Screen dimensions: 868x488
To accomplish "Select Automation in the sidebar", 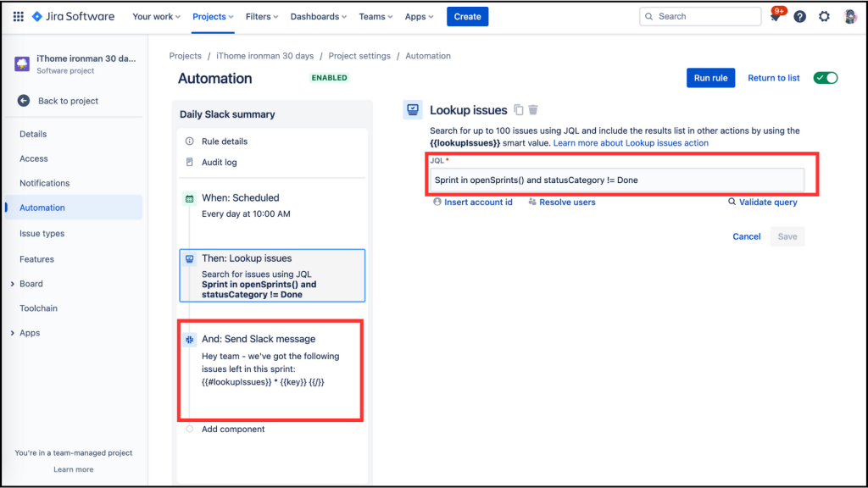I will (74, 208).
